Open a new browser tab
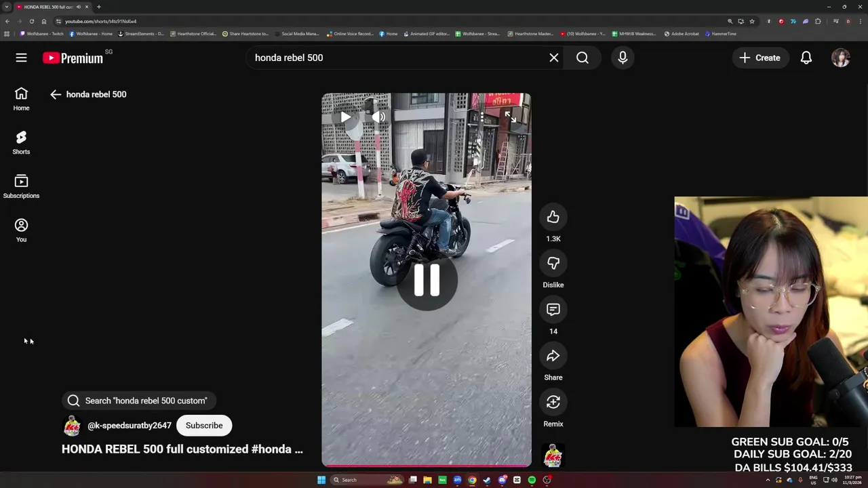The width and height of the screenshot is (868, 488). point(98,7)
